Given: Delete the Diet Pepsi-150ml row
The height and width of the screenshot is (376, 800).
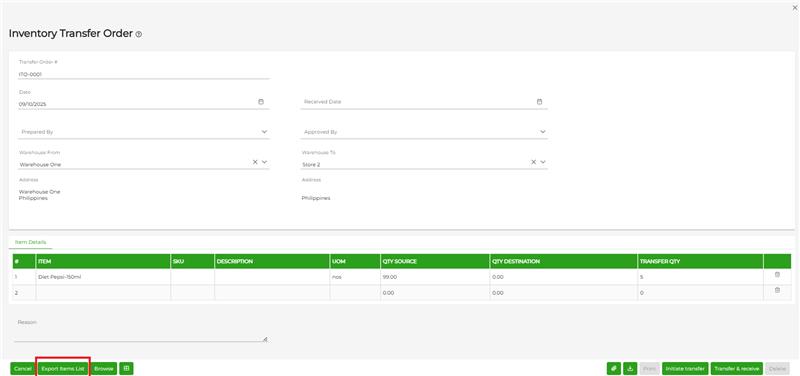Looking at the screenshot, I should click(777, 274).
